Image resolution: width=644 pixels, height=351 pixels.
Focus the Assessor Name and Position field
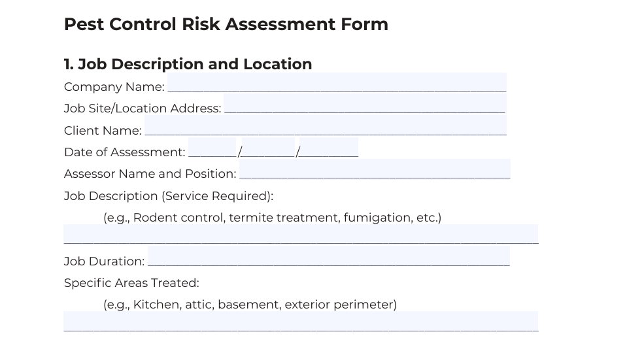click(375, 169)
